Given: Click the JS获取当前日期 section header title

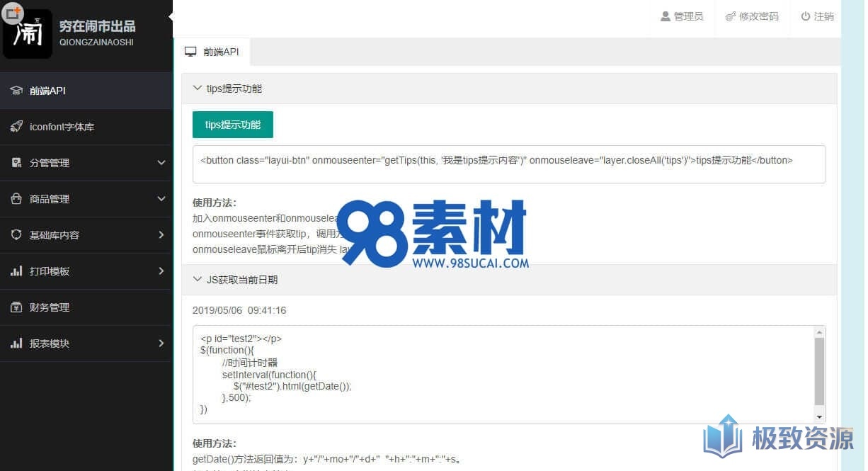Looking at the screenshot, I should 242,280.
